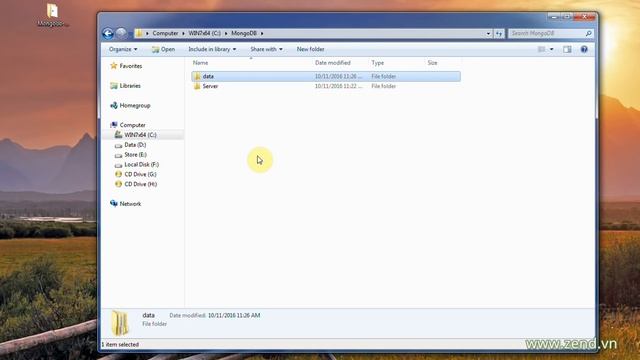Open the Include in library dropdown
This screenshot has width=640, height=360.
click(x=212, y=49)
